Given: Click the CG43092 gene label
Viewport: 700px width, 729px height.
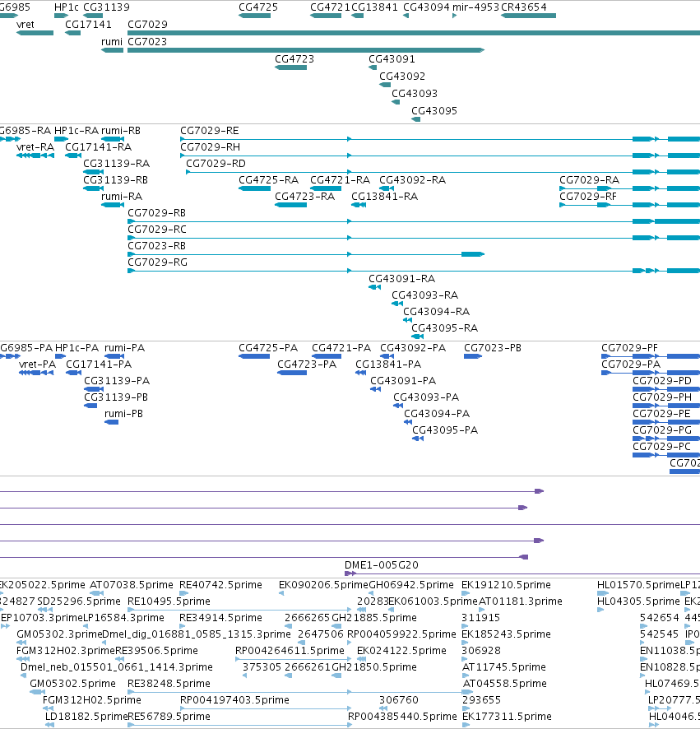Looking at the screenshot, I should tap(402, 77).
